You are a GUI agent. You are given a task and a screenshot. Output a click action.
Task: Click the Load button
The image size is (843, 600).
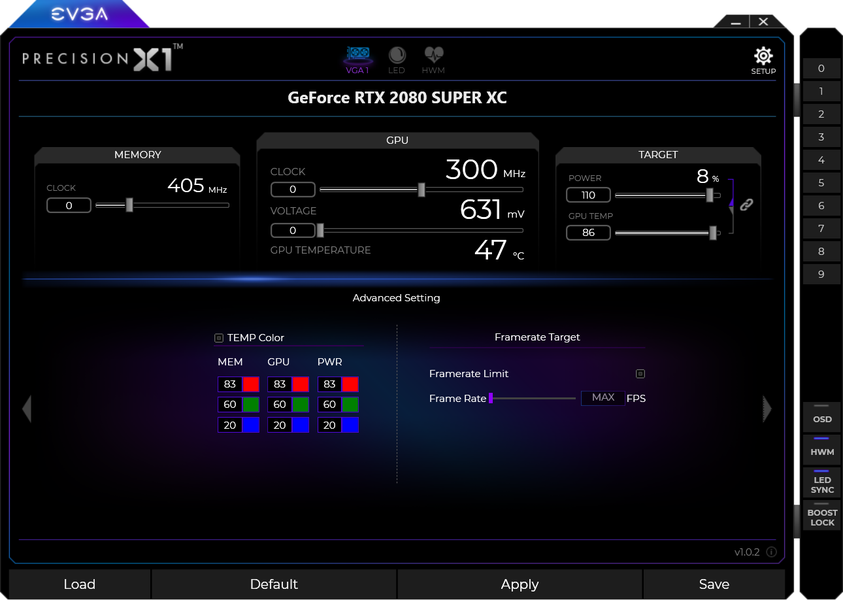80,584
